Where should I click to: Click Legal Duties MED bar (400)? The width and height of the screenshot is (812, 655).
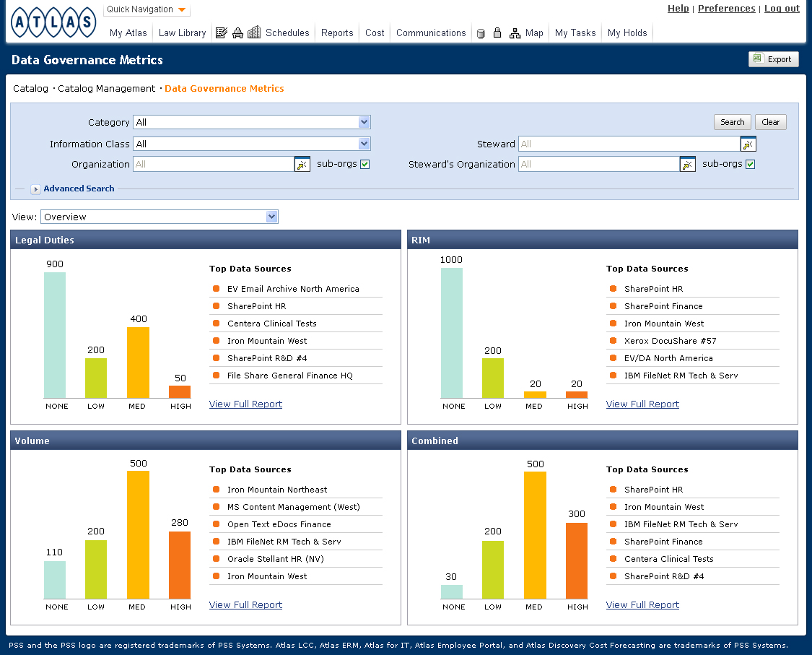pyautogui.click(x=139, y=363)
